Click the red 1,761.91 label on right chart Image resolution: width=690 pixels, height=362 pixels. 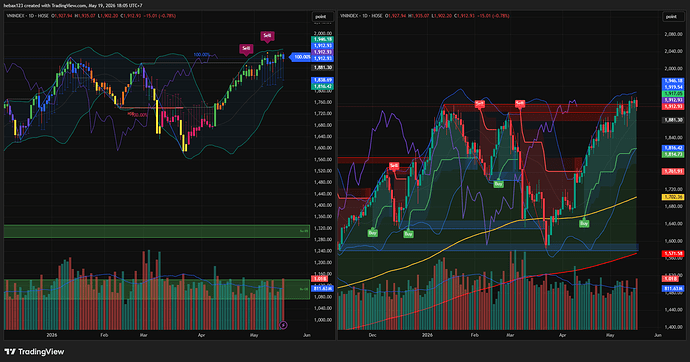tap(673, 171)
